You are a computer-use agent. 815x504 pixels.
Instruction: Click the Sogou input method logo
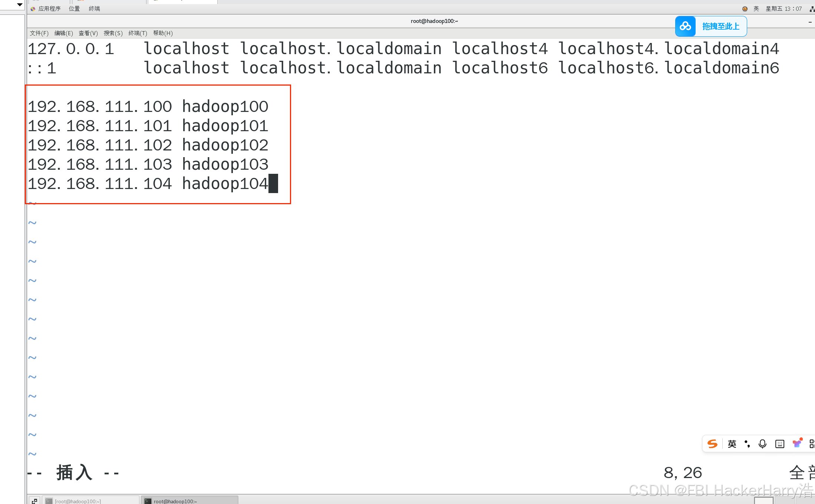tap(712, 444)
